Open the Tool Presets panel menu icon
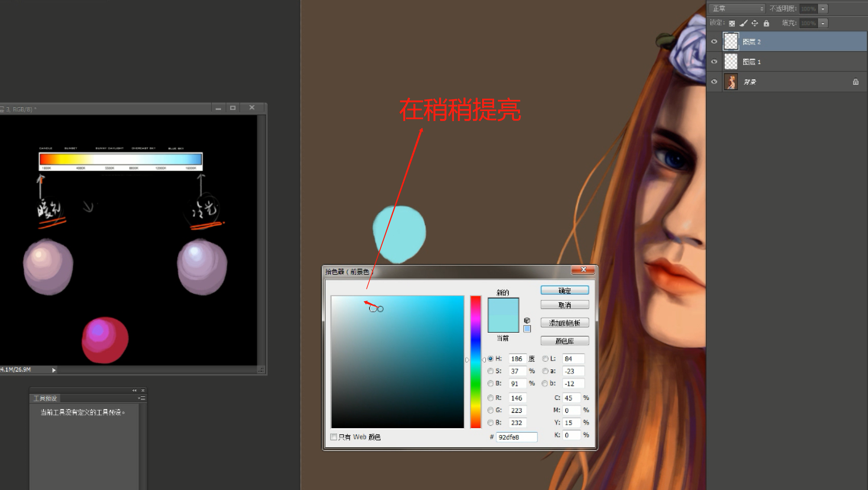Viewport: 868px width, 490px height. (x=142, y=398)
